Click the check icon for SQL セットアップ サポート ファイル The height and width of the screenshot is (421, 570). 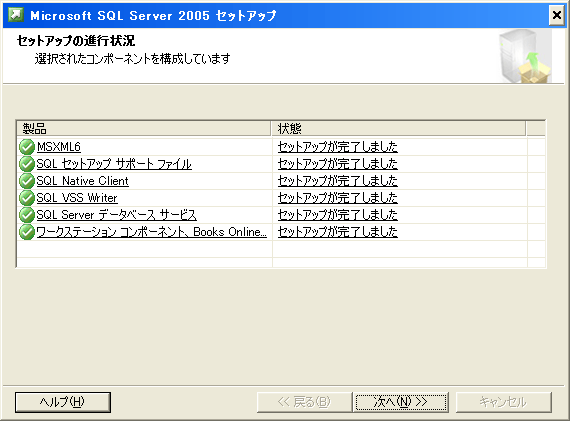coord(27,164)
